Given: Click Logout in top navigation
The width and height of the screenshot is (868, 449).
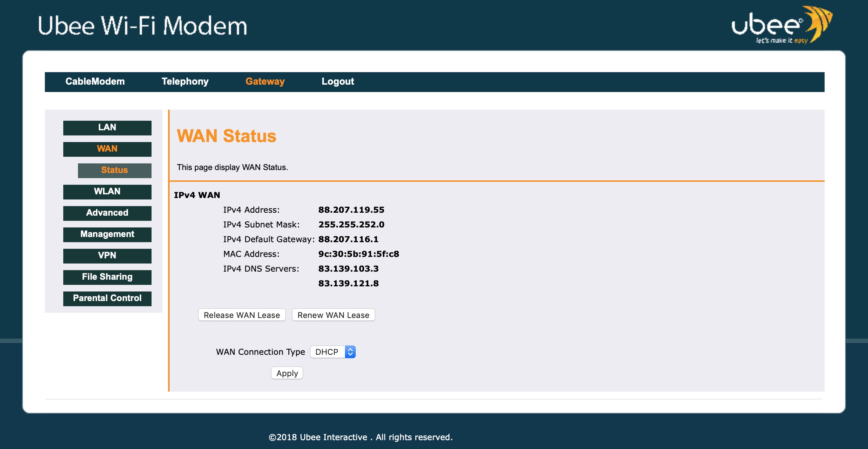Looking at the screenshot, I should pos(338,81).
